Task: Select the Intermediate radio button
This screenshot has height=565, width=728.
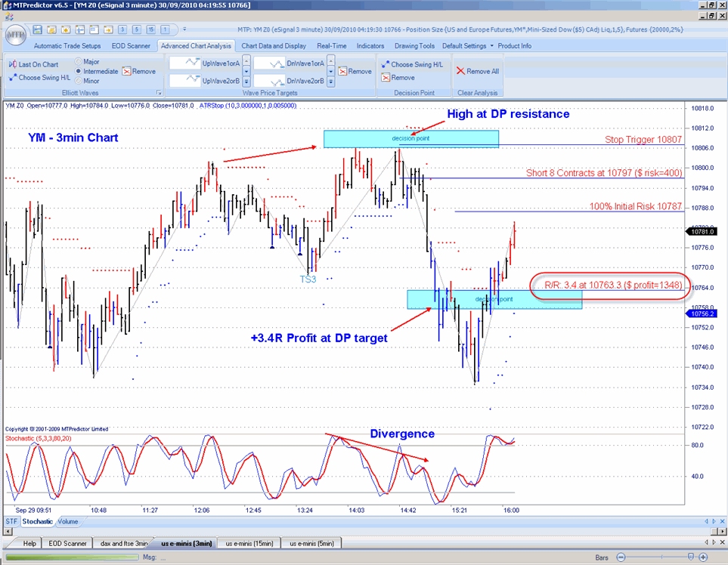Action: 79,72
